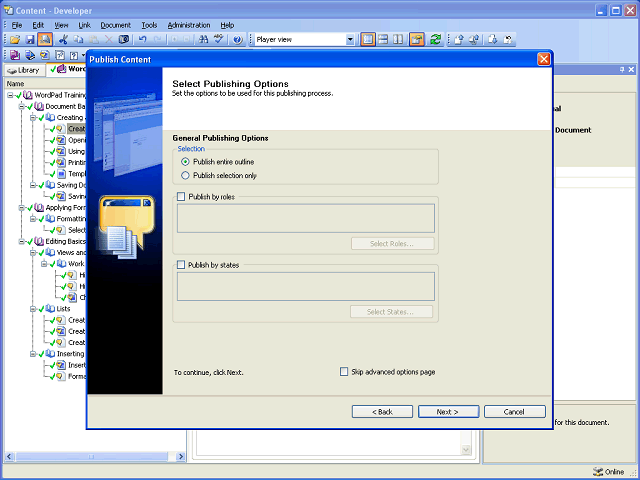Open the File menu
Image resolution: width=640 pixels, height=480 pixels.
[17, 25]
